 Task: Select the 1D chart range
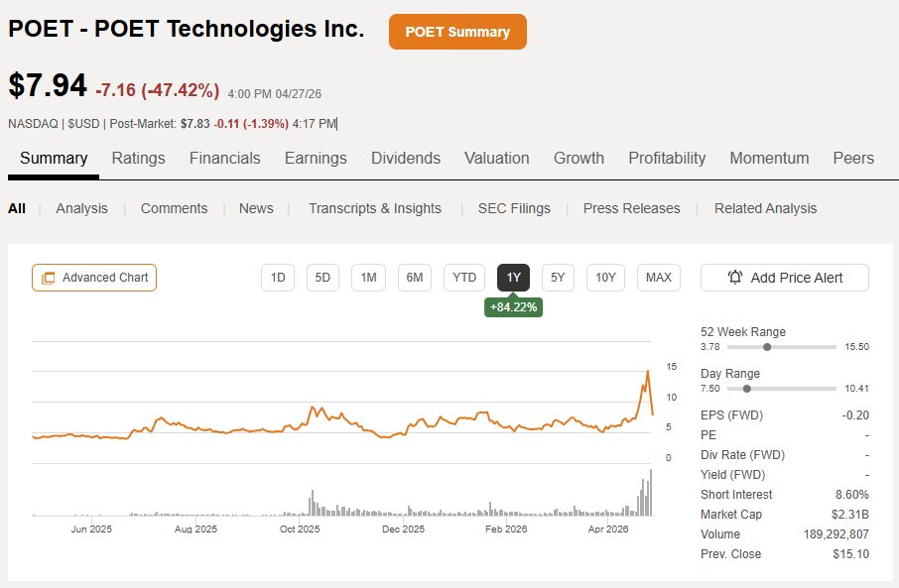278,278
